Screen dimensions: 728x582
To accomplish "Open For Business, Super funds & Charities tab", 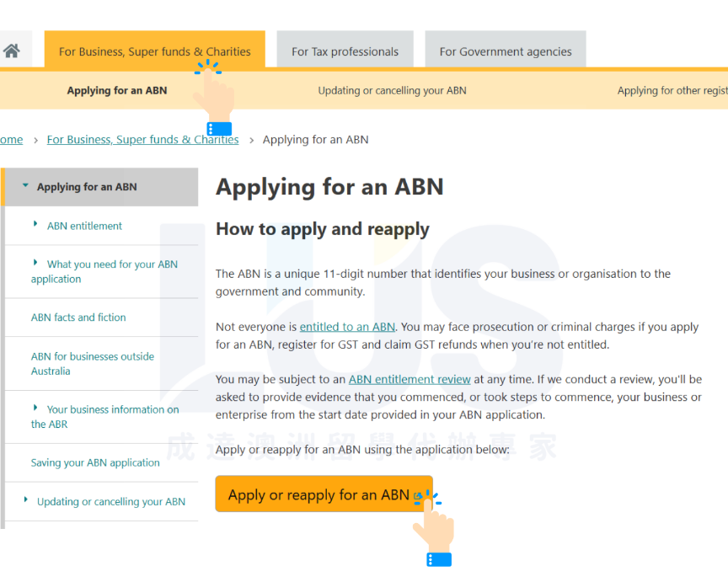I will point(154,51).
